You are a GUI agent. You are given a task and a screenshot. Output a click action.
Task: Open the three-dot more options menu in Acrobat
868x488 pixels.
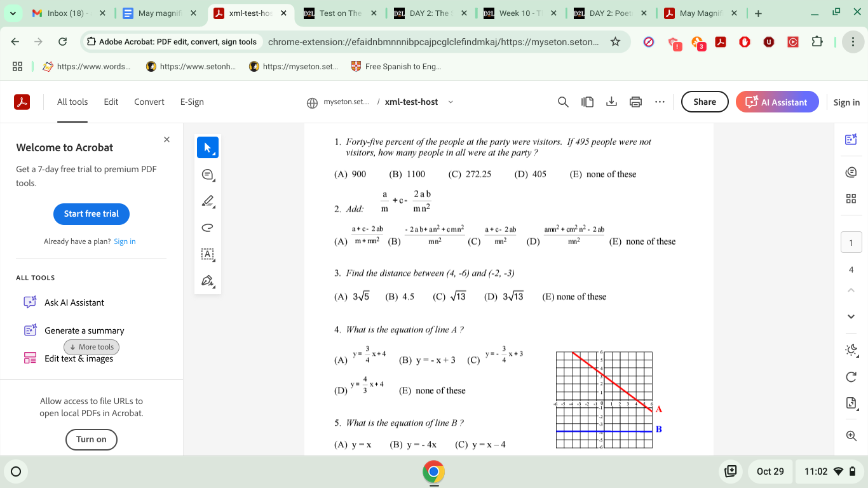[660, 102]
